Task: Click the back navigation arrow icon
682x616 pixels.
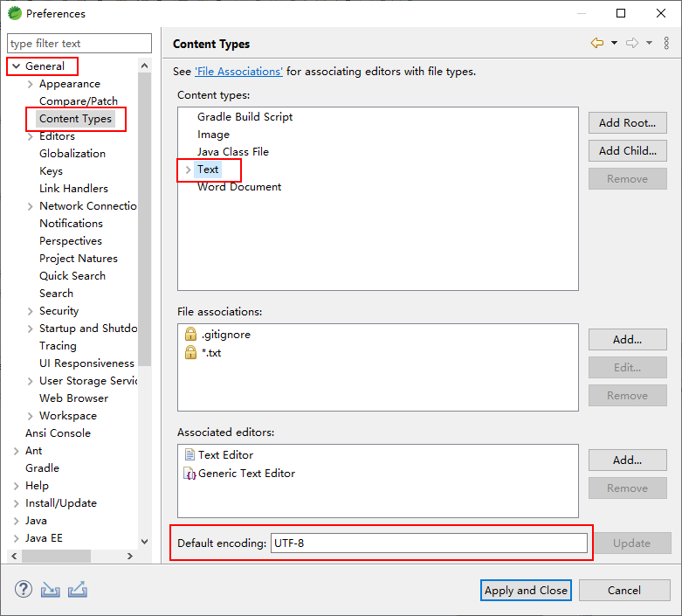Action: [597, 43]
